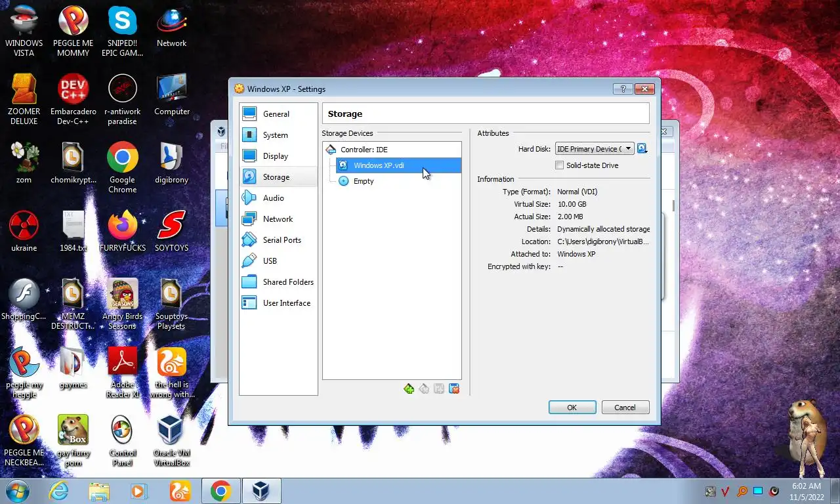Open the System settings category
The height and width of the screenshot is (504, 840).
coord(278,135)
